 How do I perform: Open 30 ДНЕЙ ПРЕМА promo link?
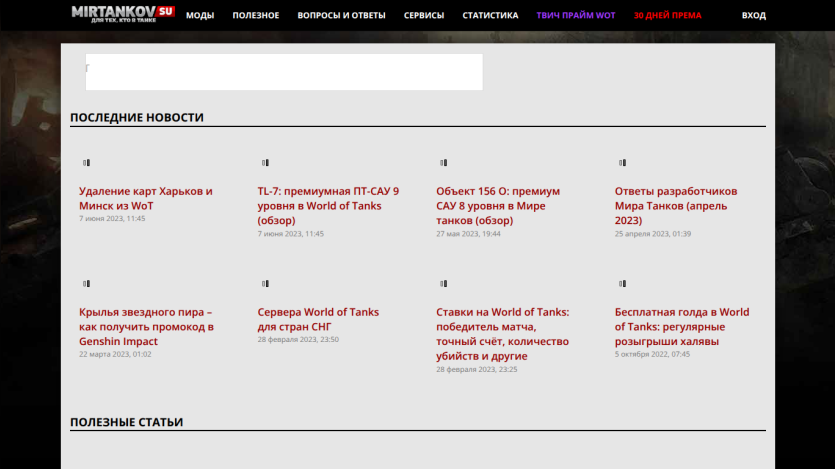(667, 15)
